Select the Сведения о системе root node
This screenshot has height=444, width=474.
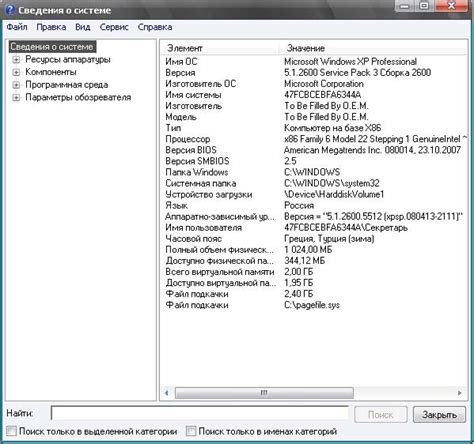tap(52, 47)
